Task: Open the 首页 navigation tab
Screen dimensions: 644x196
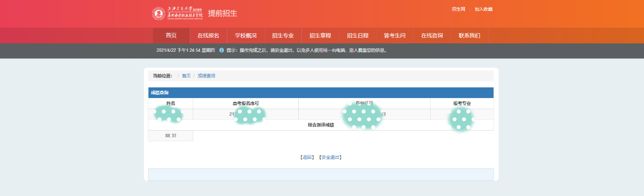Action: [x=171, y=36]
